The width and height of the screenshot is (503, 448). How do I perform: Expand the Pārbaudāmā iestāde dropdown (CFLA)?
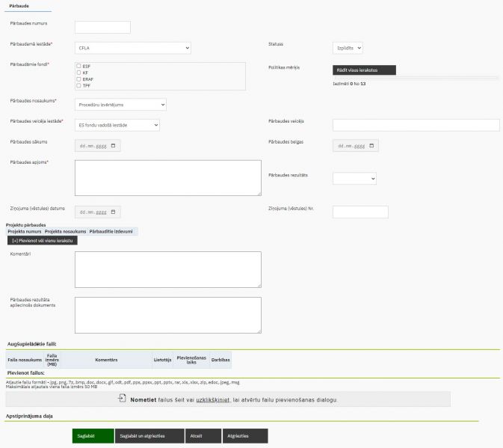coord(132,48)
